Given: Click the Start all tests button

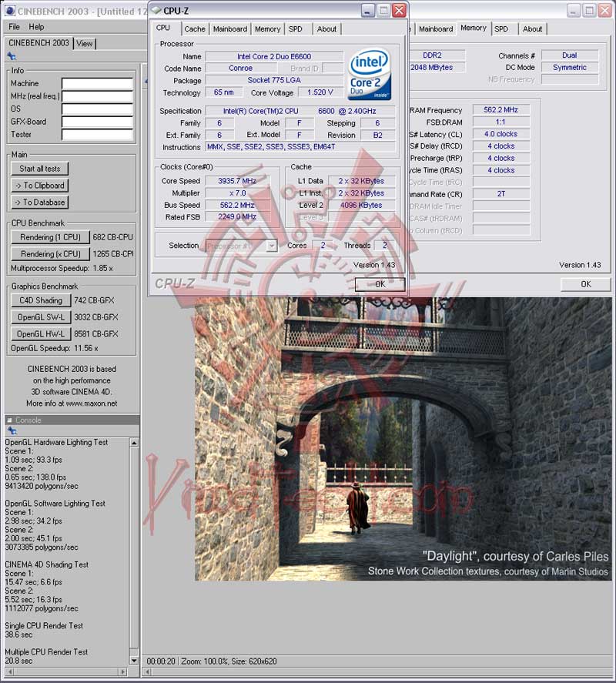Looking at the screenshot, I should click(x=39, y=169).
